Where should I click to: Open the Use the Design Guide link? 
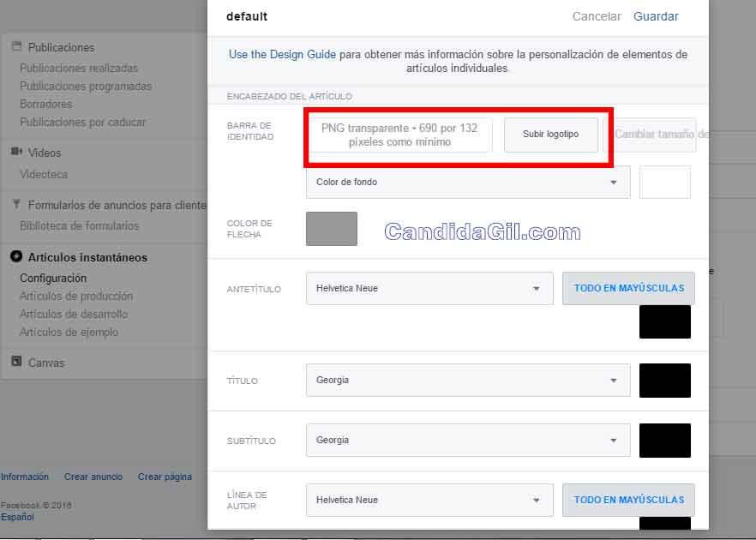pyautogui.click(x=282, y=55)
